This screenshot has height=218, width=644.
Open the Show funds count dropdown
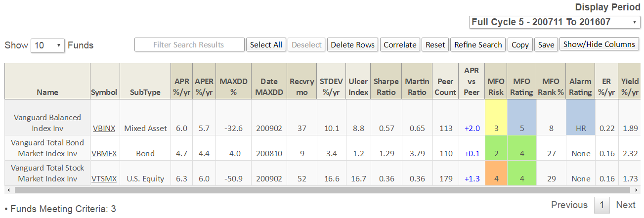(48, 45)
